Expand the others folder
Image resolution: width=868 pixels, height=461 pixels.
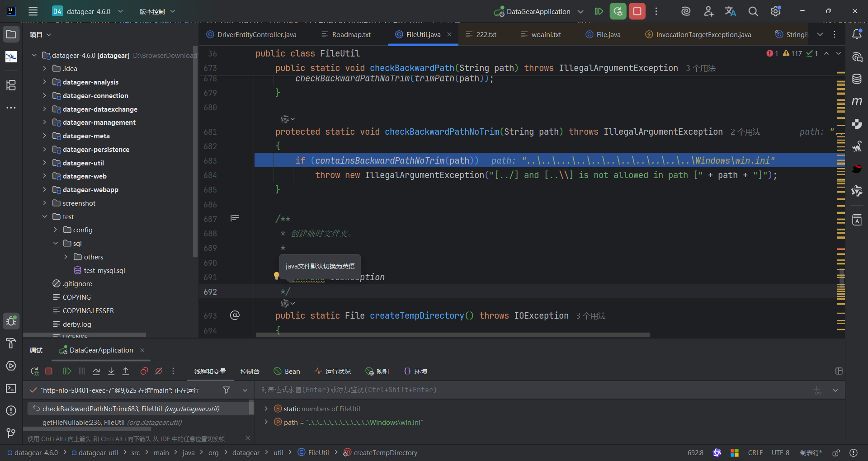pyautogui.click(x=66, y=257)
